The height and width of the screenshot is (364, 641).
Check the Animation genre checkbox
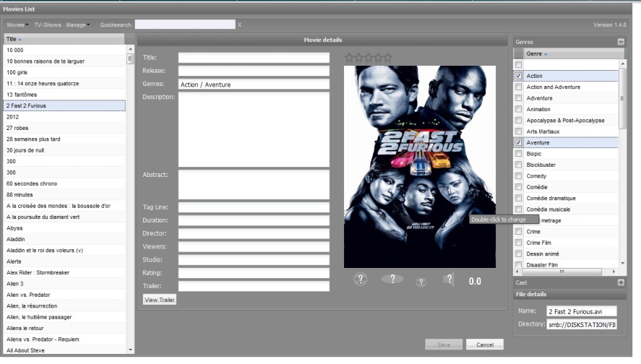tap(518, 109)
